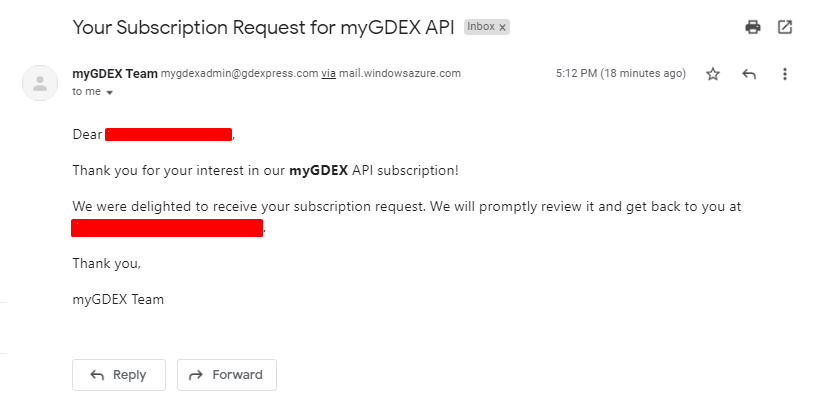Click the mail.windowsazure.com domain text
The height and width of the screenshot is (404, 821).
coord(400,74)
